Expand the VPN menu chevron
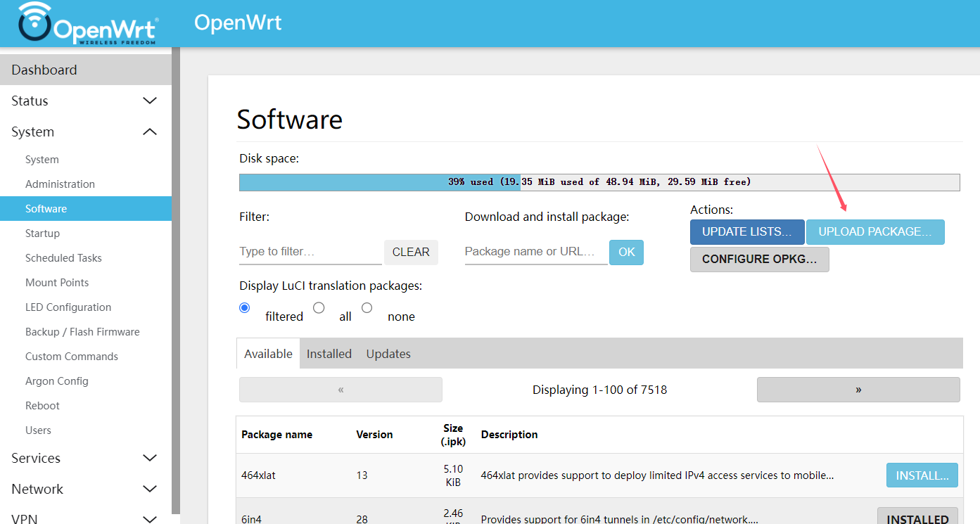This screenshot has height=524, width=980. coord(150,519)
